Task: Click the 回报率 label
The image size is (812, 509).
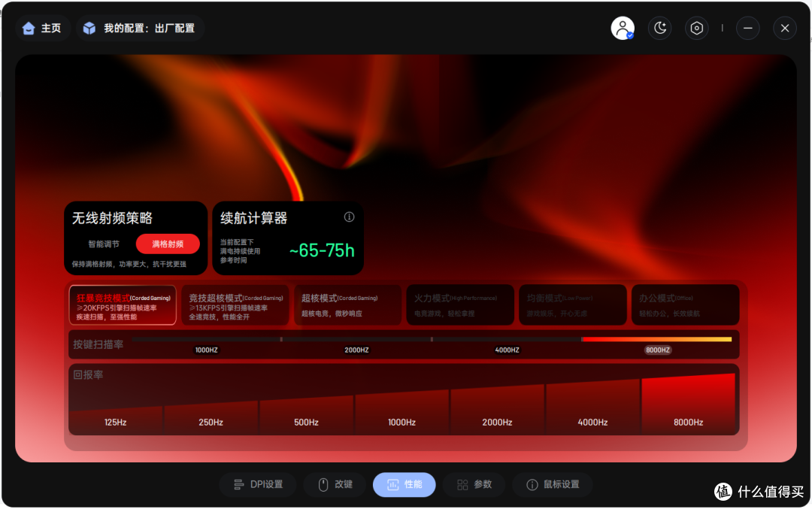Action: pos(88,374)
